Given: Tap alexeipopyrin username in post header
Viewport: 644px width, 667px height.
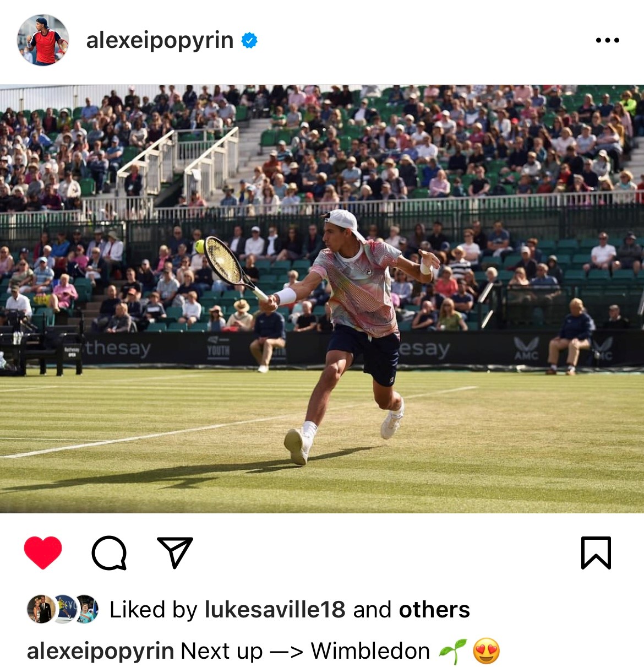Looking at the screenshot, I should (160, 40).
